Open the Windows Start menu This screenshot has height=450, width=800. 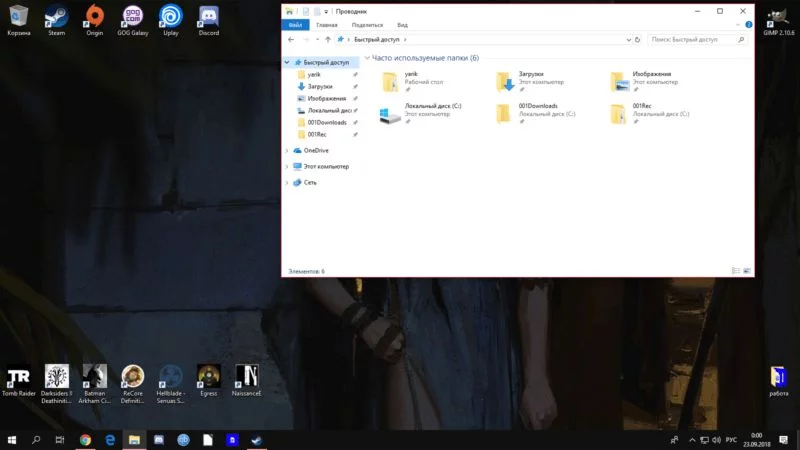pyautogui.click(x=12, y=440)
